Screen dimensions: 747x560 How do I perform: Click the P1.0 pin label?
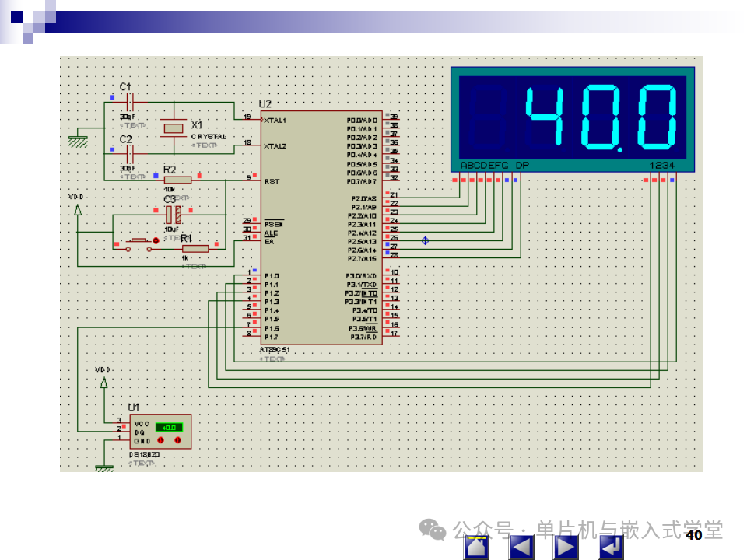click(x=272, y=276)
